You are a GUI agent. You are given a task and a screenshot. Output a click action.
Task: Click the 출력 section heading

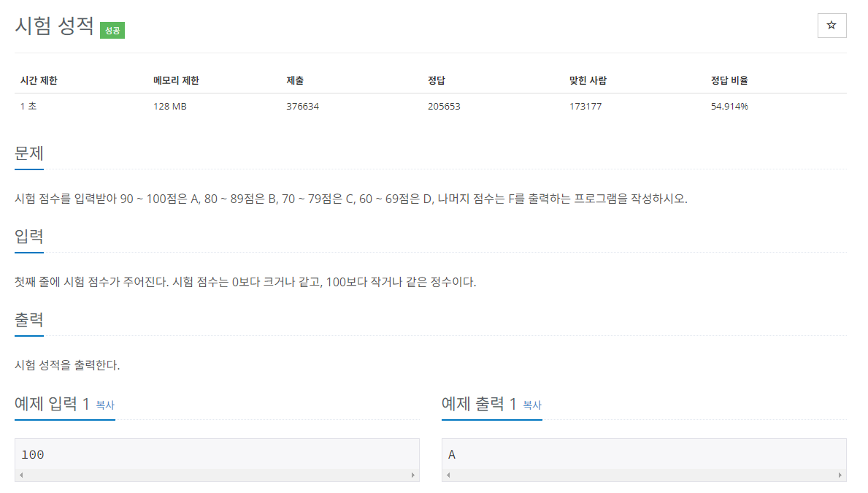coord(28,320)
